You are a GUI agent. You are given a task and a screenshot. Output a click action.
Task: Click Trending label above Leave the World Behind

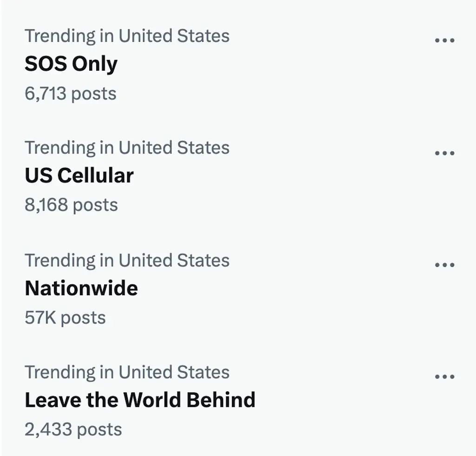tap(127, 372)
